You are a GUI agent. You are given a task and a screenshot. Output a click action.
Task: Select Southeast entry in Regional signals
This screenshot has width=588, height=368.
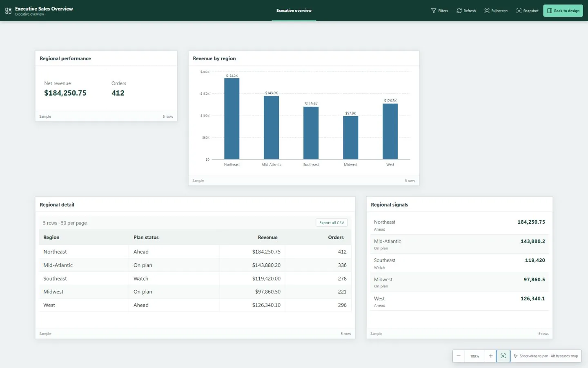459,264
